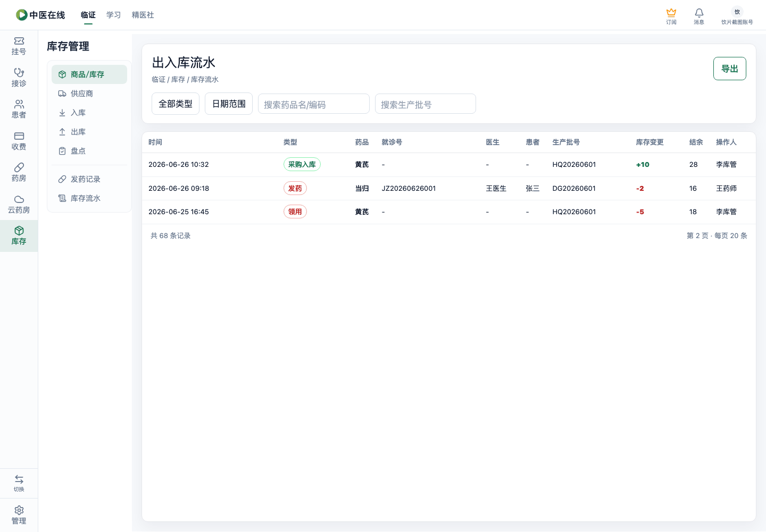Switch to the 临证 top tab
Image resolution: width=766 pixels, height=532 pixels.
88,15
